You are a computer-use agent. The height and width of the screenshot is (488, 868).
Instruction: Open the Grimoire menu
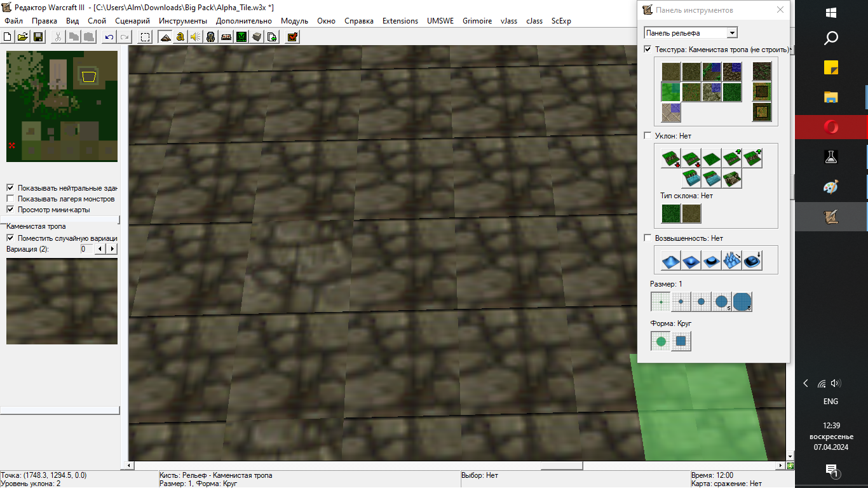(x=477, y=21)
